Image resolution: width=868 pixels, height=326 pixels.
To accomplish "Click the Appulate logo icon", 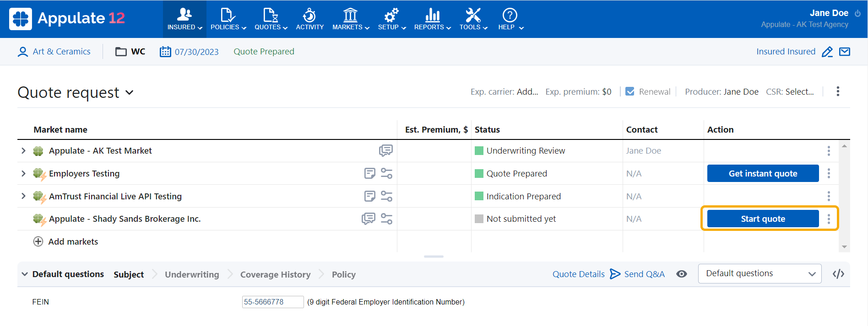I will point(21,19).
